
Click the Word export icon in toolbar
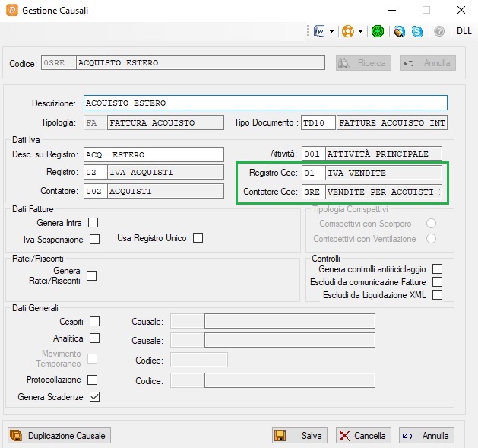[319, 31]
